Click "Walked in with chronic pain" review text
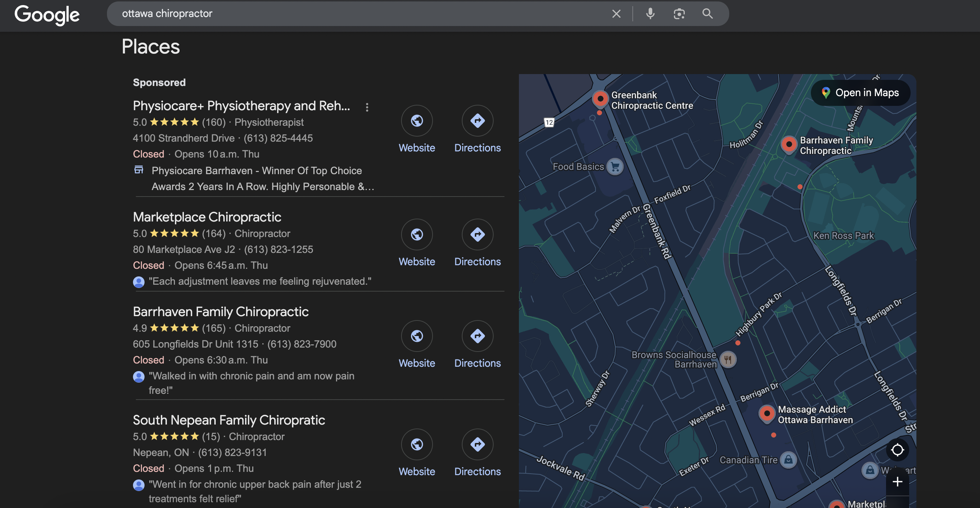Screen dimensions: 980x508 251,383
